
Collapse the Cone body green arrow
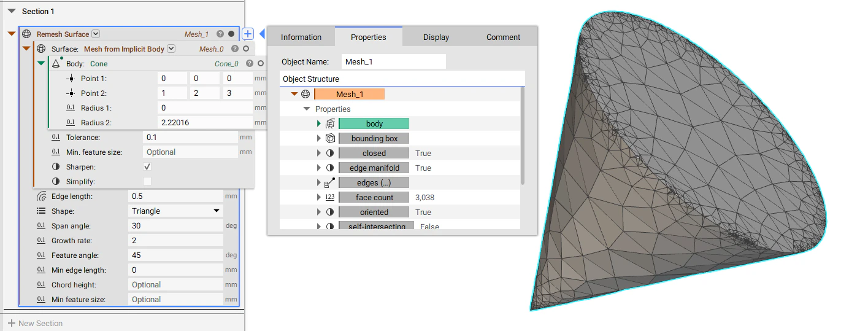point(41,63)
